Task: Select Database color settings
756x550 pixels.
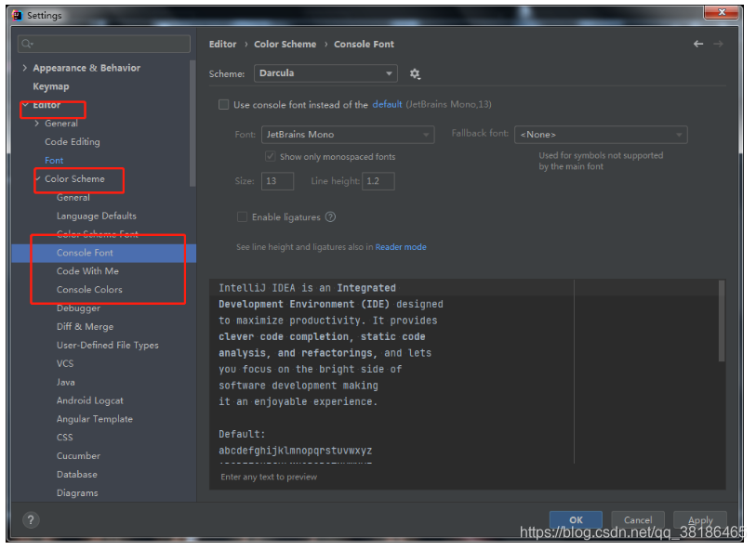Action: pos(77,475)
